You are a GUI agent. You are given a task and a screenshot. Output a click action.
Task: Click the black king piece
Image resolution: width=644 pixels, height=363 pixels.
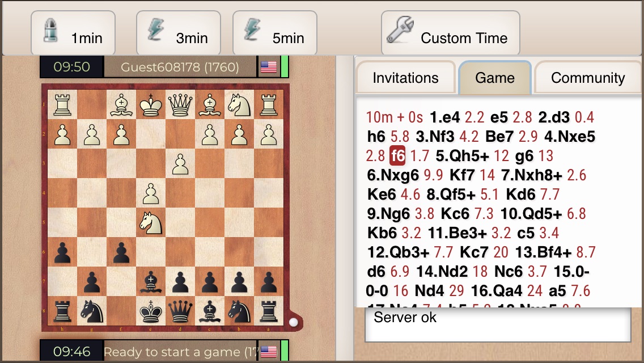[x=151, y=311]
